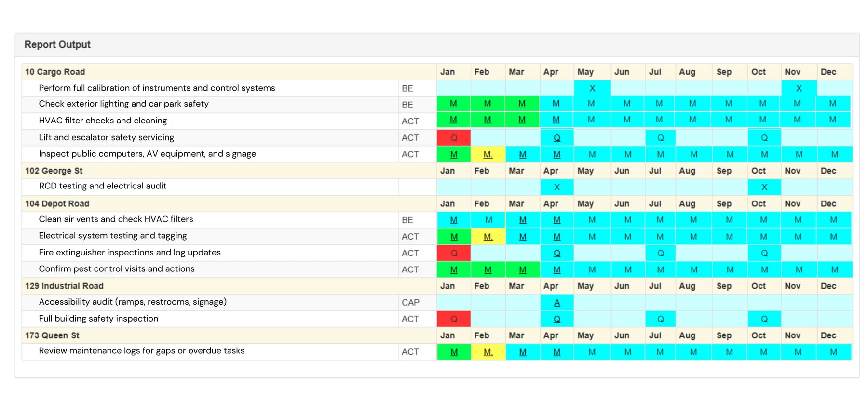Screen dimensions: 868x402
Task: Click task name HVAC filter checks and cleaning
Action: (x=103, y=121)
